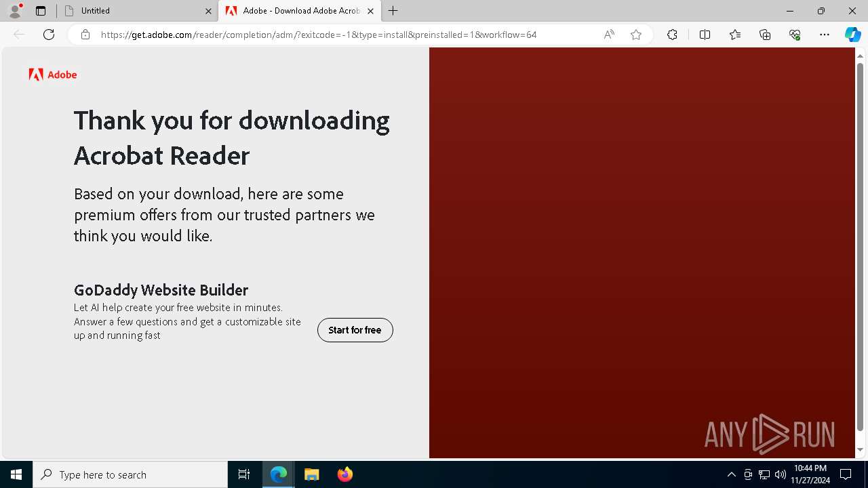The height and width of the screenshot is (488, 868).
Task: Click the 'Based on your download' paragraph
Action: click(x=224, y=215)
